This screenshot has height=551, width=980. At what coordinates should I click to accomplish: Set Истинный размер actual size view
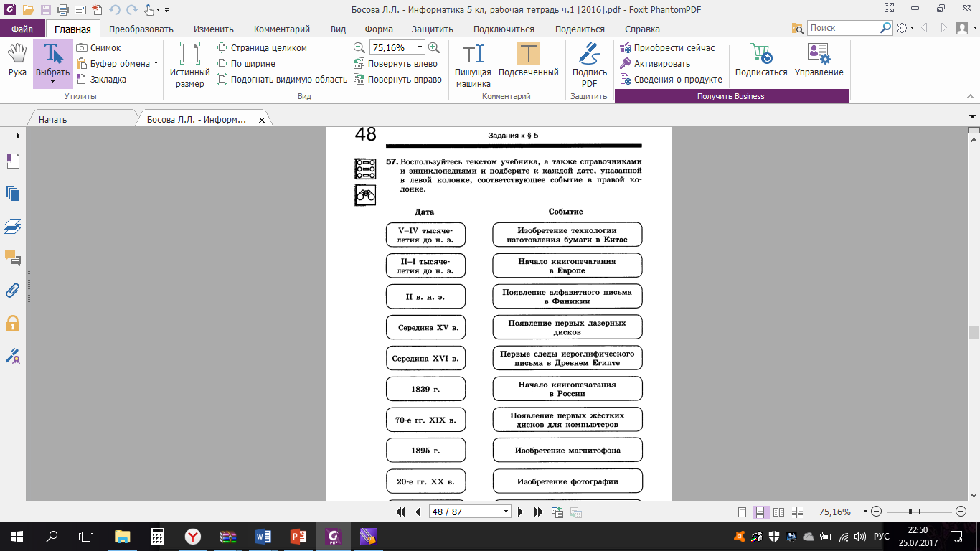click(x=190, y=65)
